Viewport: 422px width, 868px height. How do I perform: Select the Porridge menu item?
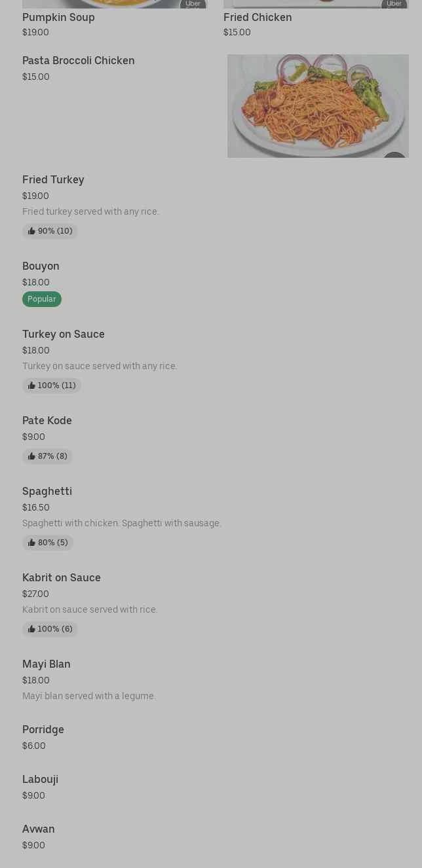[43, 730]
